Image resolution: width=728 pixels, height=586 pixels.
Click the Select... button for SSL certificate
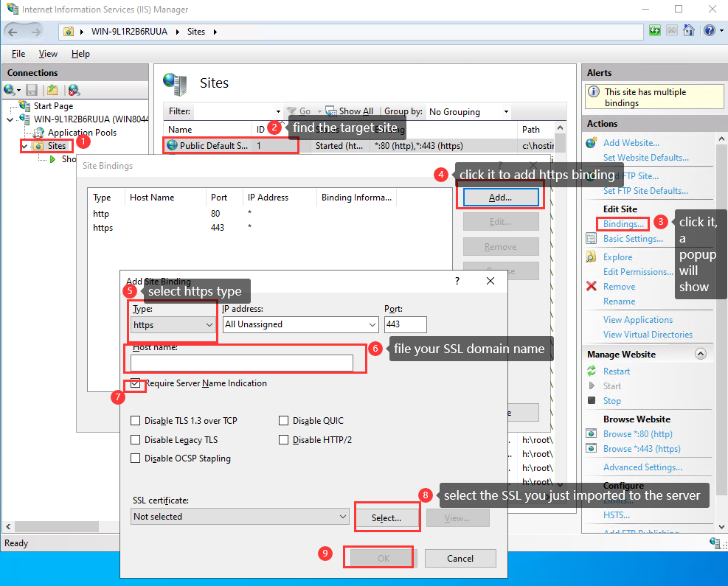tap(386, 517)
